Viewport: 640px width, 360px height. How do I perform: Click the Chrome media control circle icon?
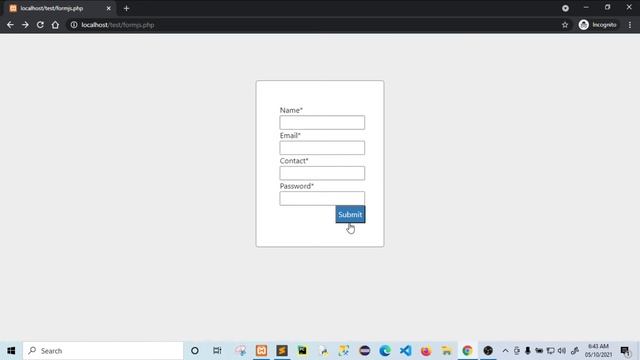pos(565,8)
